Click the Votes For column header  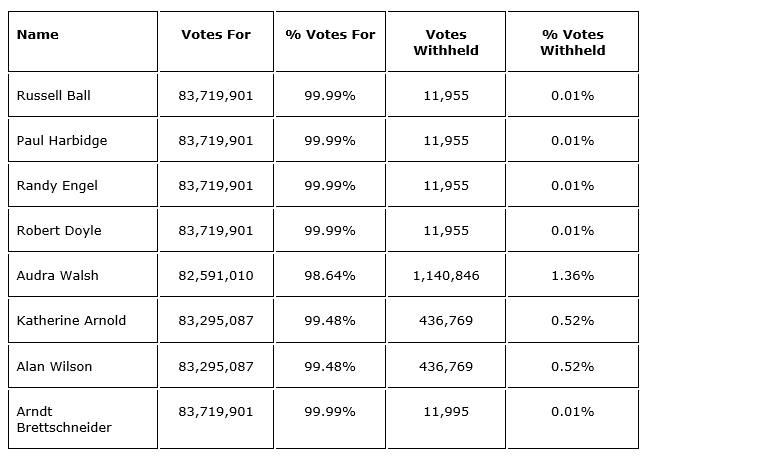[216, 35]
